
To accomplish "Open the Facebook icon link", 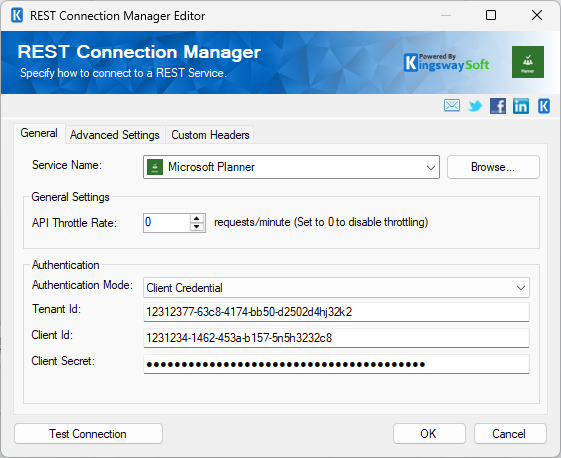I will 498,106.
